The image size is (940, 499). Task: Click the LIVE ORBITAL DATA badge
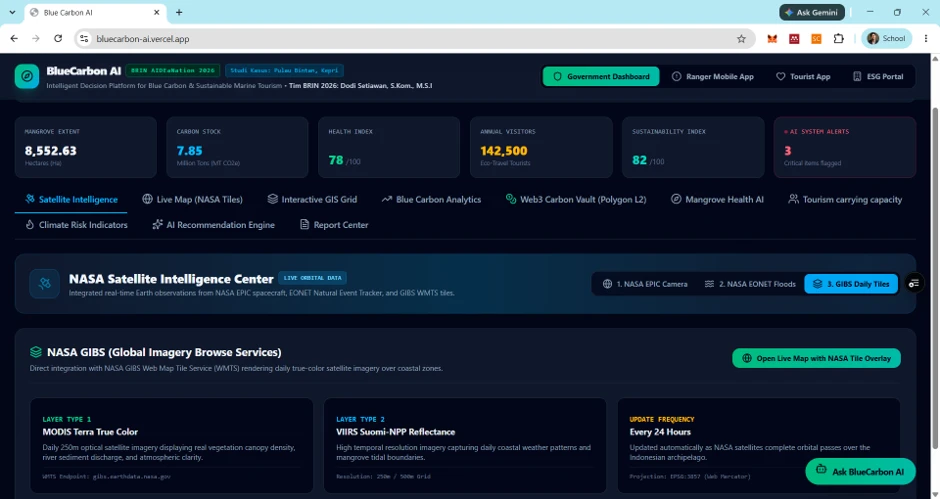[312, 278]
